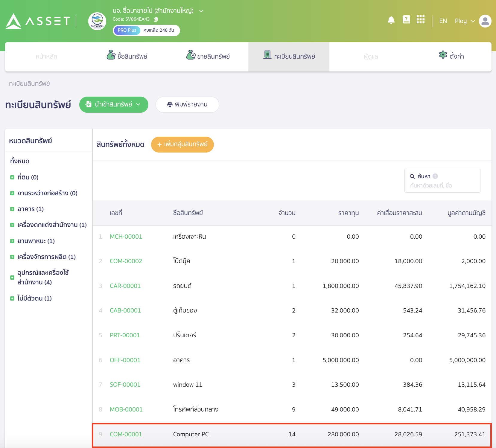This screenshot has width=496, height=448.
Task: Open the company selector dropdown chevron
Action: 201,11
